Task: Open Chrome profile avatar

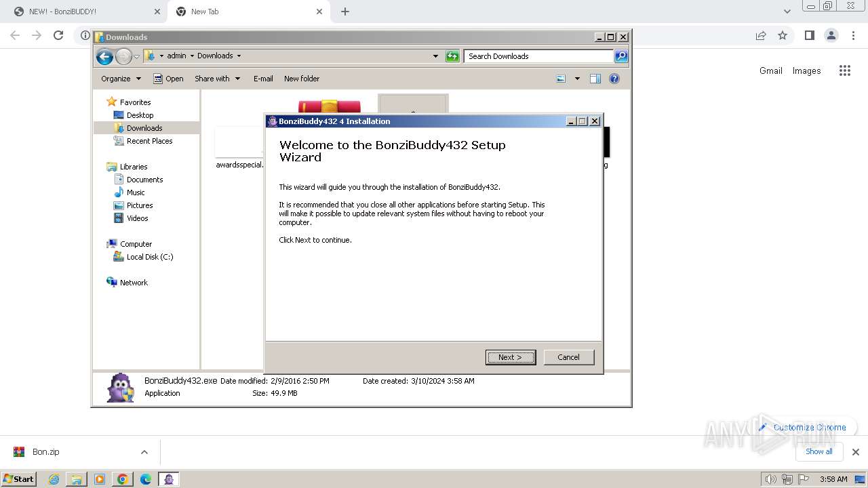Action: point(831,35)
